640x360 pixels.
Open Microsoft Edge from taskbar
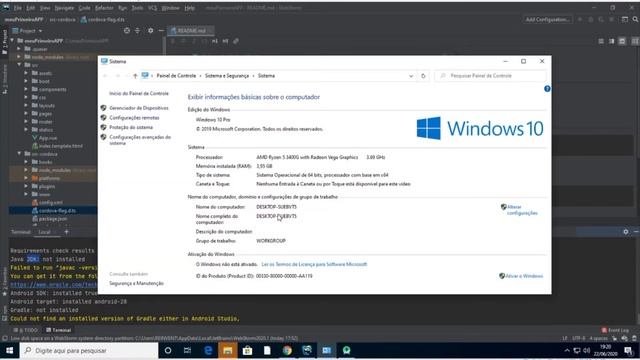point(208,351)
